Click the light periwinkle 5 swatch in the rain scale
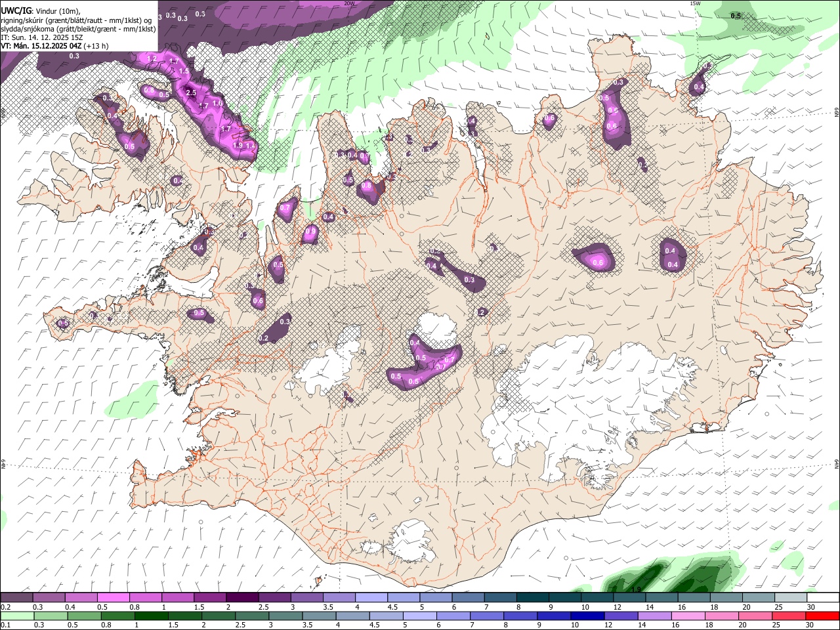This screenshot has width=840, height=630. [x=419, y=616]
